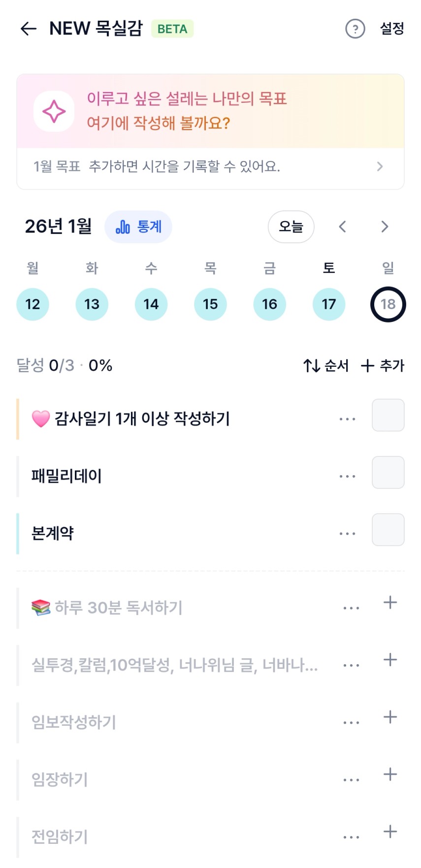The image size is (421, 868).
Task: Mark 본계약 as complete
Action: (x=388, y=530)
